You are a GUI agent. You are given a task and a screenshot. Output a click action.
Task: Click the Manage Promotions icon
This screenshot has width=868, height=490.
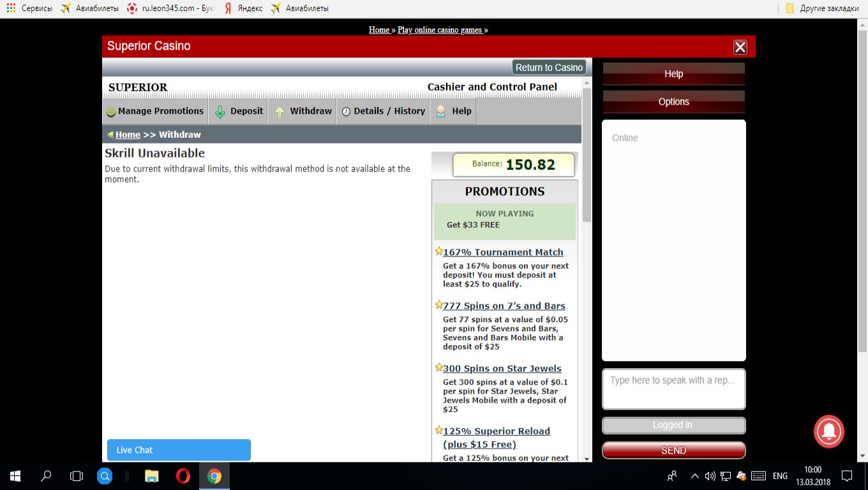click(x=111, y=112)
